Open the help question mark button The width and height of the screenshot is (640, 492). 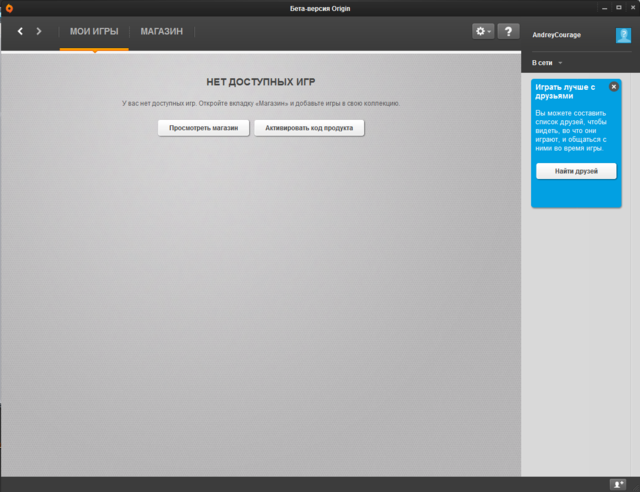pos(508,32)
